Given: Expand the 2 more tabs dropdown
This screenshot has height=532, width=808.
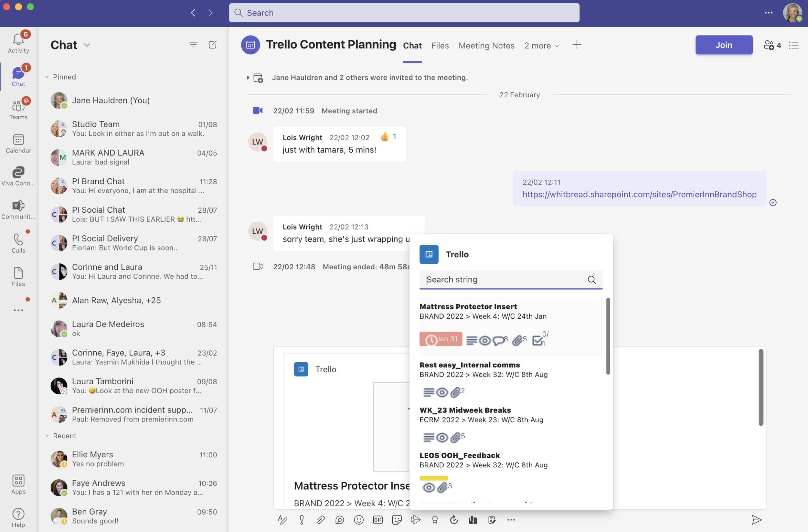Looking at the screenshot, I should (541, 45).
